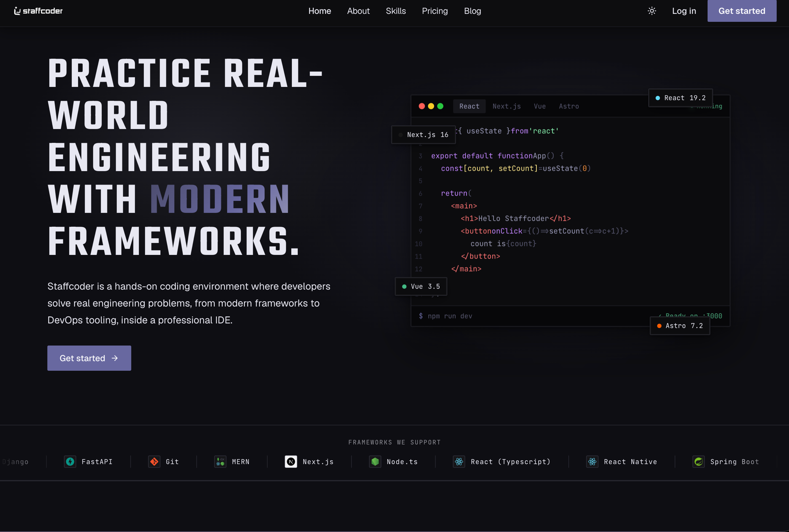Click the 'export default function' code line

497,156
